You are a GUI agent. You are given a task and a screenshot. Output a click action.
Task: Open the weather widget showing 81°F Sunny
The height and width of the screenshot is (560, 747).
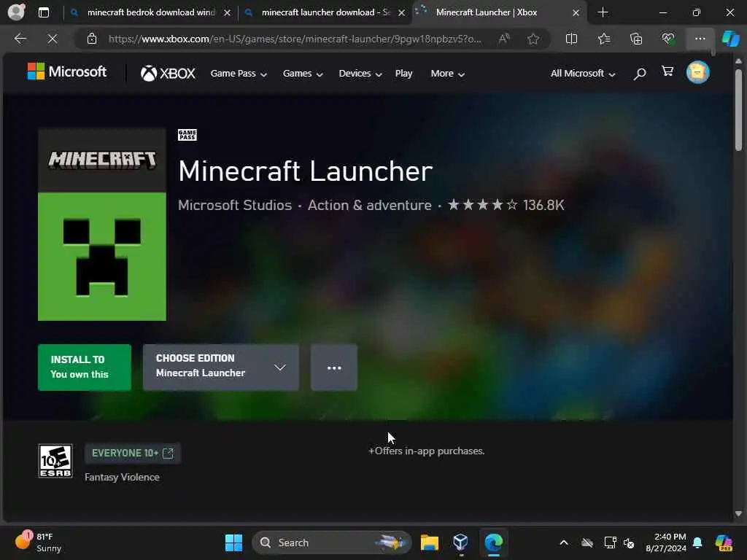tap(38, 542)
